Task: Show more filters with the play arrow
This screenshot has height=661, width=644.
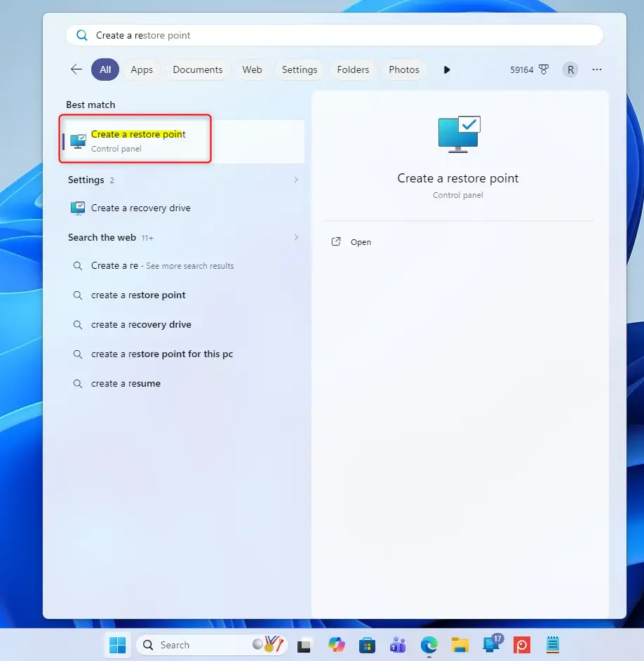Action: [447, 69]
